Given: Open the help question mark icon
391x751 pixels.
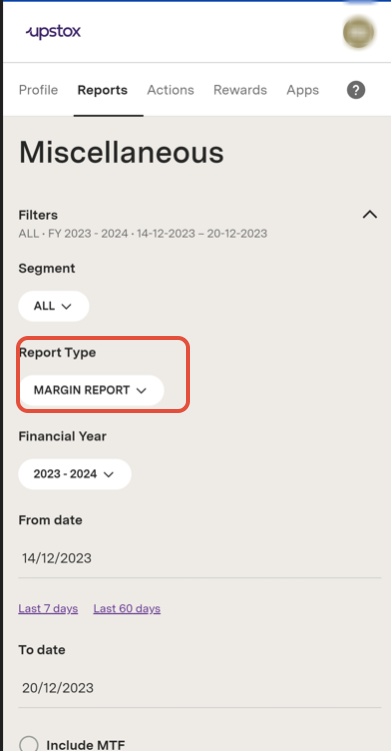Looking at the screenshot, I should point(356,90).
